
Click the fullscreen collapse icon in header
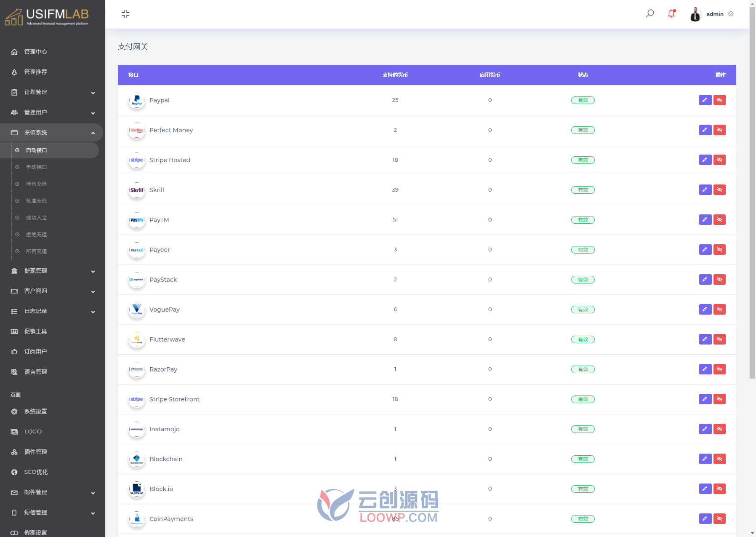[x=125, y=14]
